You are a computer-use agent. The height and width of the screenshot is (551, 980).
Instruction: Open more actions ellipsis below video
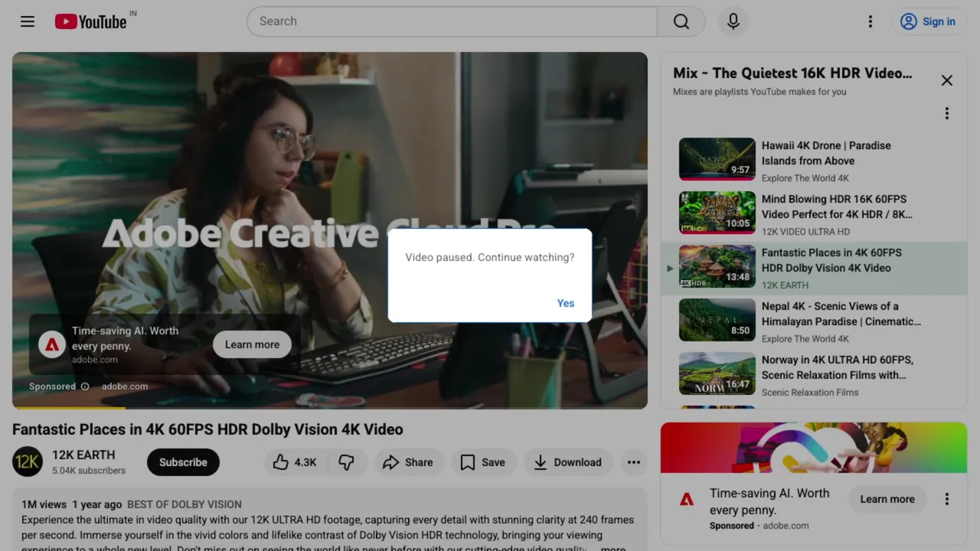click(x=634, y=462)
